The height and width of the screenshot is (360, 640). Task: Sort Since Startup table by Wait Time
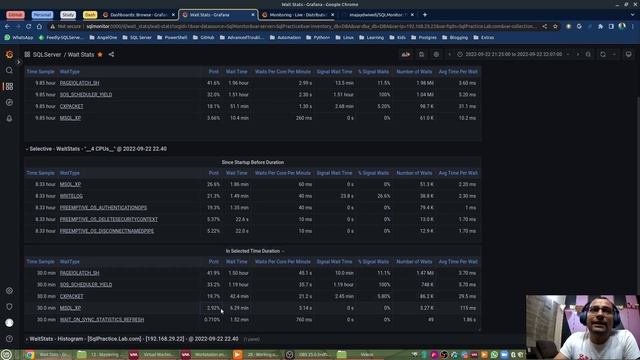[x=237, y=173]
